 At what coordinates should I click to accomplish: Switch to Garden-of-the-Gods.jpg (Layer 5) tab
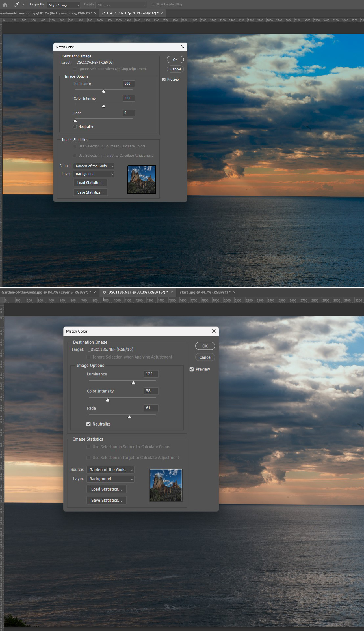click(x=45, y=292)
